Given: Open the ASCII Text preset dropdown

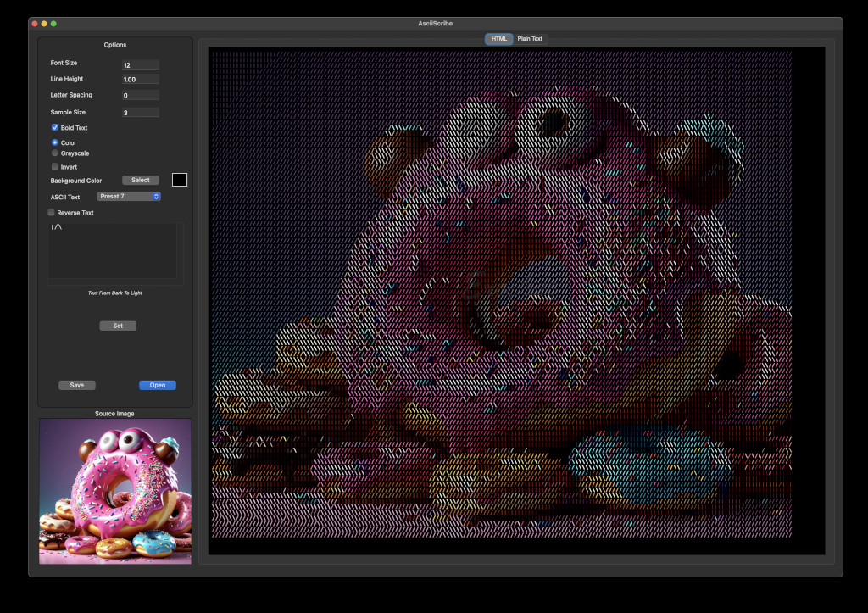Looking at the screenshot, I should (x=129, y=197).
